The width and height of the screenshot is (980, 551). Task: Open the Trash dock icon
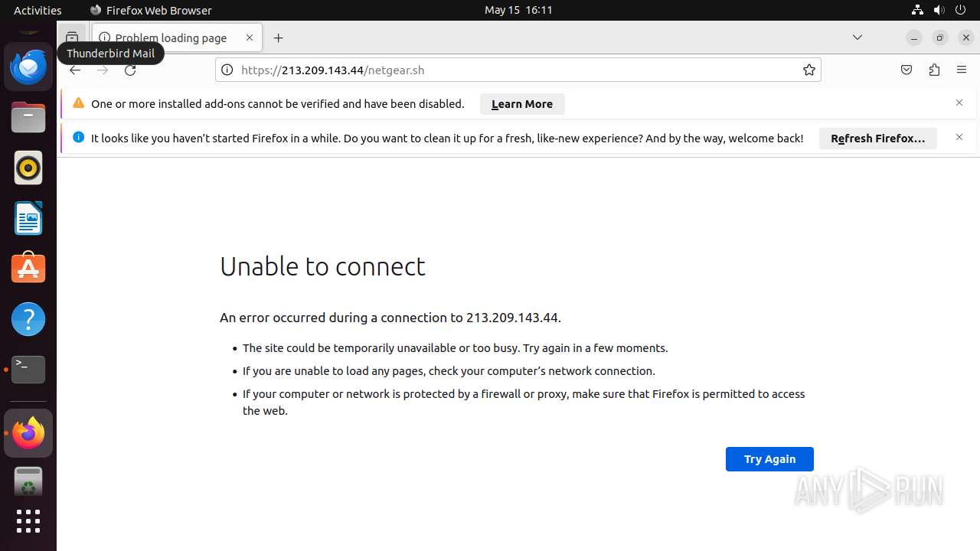[28, 483]
